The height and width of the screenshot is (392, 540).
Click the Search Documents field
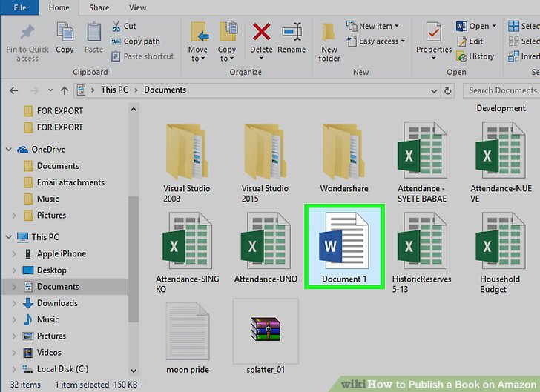tap(501, 90)
